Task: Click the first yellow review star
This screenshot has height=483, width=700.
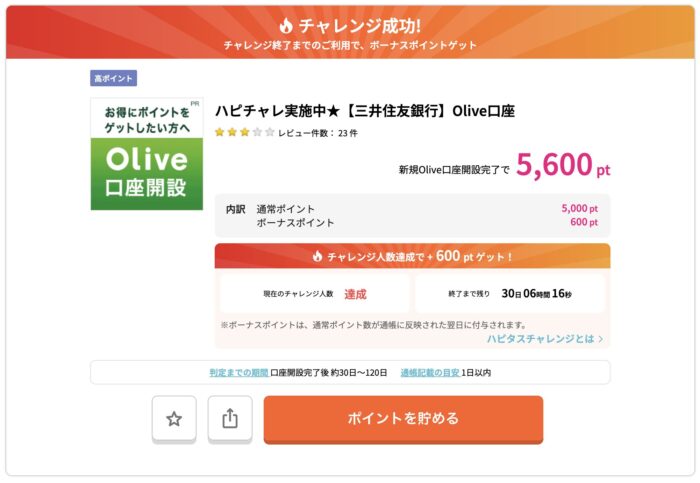Action: click(219, 132)
